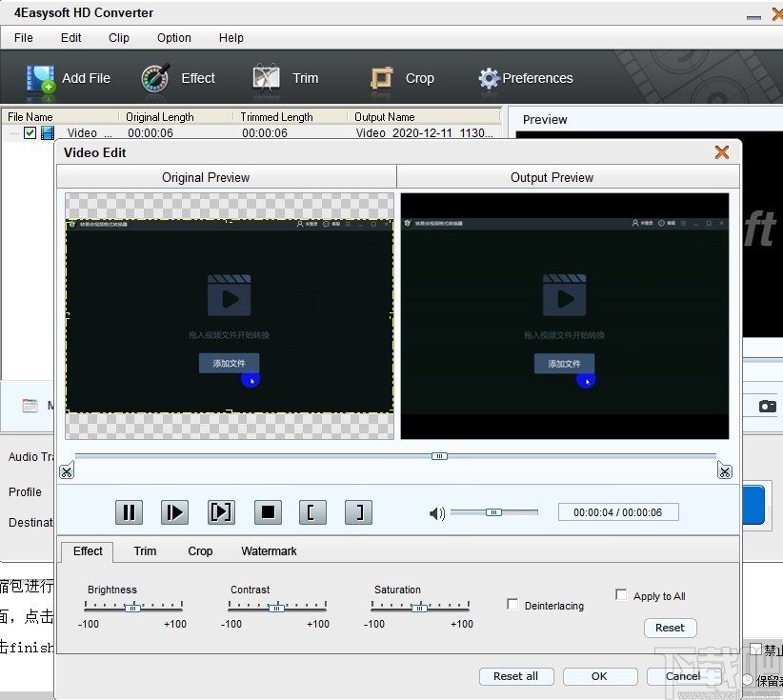The height and width of the screenshot is (700, 783).
Task: Open the Option menu
Action: 173,38
